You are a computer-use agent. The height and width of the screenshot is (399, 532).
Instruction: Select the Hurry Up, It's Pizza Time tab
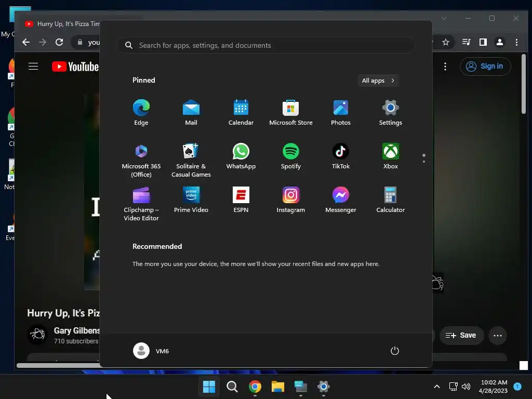[62, 24]
